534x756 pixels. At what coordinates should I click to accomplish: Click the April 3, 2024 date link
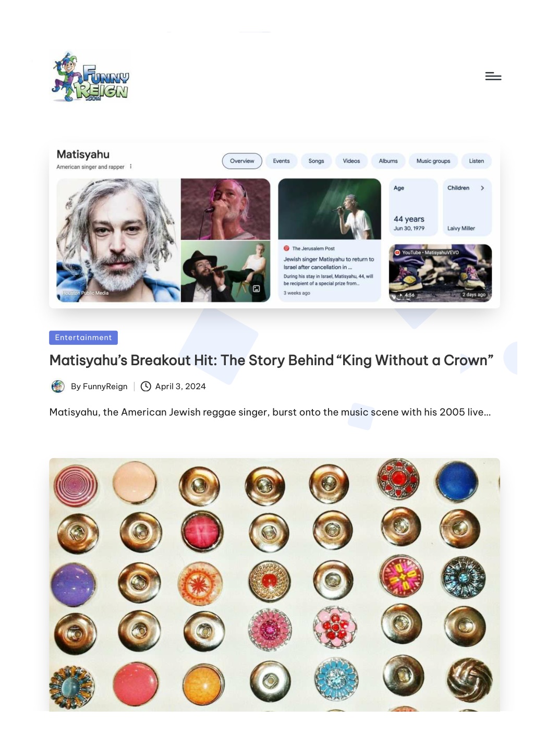click(180, 386)
